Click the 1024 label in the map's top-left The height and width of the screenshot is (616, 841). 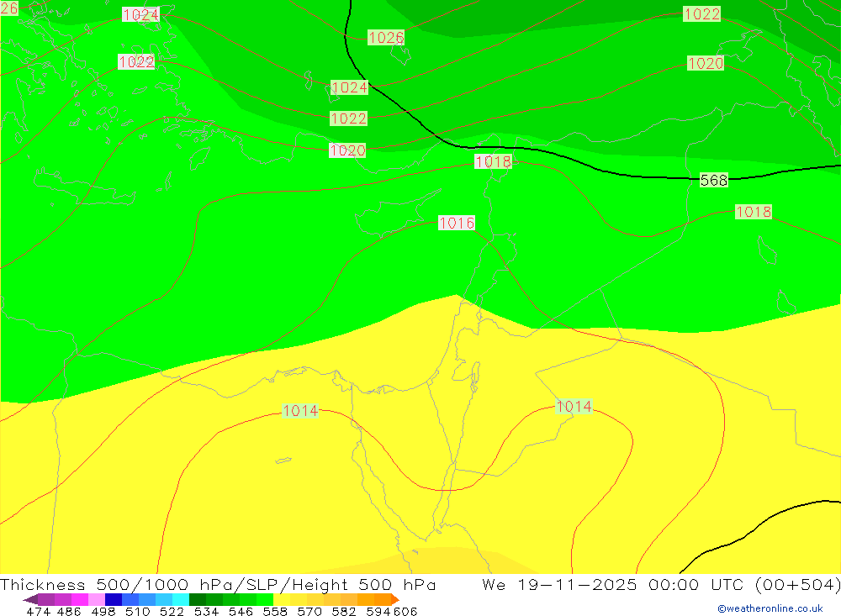pos(140,14)
